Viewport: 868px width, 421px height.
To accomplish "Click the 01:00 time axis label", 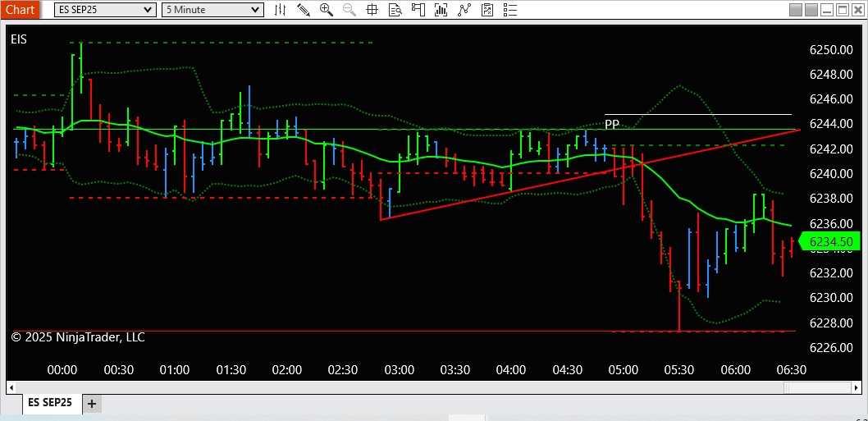I will (x=175, y=369).
